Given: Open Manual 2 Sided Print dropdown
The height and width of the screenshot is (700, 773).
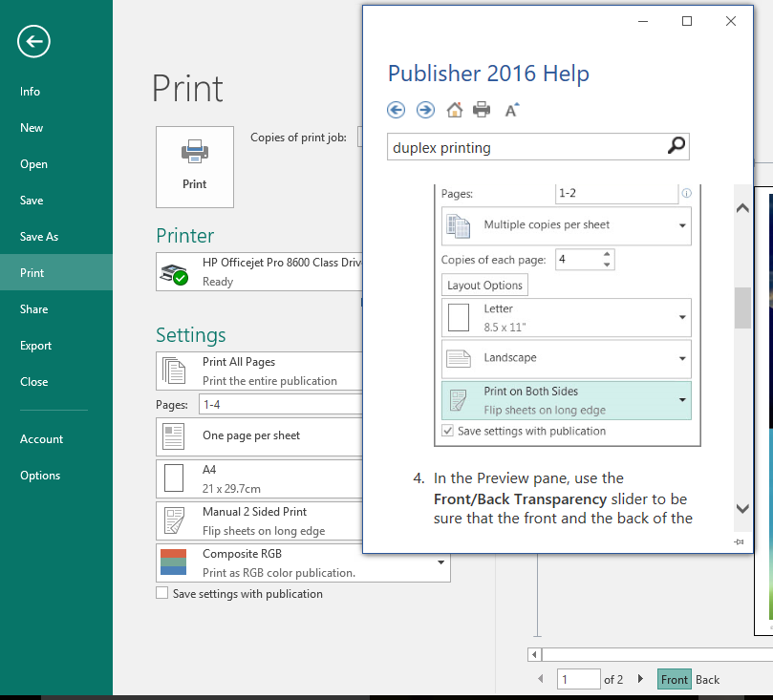Looking at the screenshot, I should pos(259,520).
